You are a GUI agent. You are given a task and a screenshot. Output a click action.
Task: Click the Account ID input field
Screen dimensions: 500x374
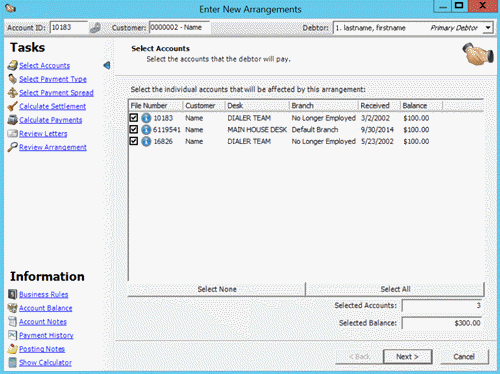coord(69,27)
